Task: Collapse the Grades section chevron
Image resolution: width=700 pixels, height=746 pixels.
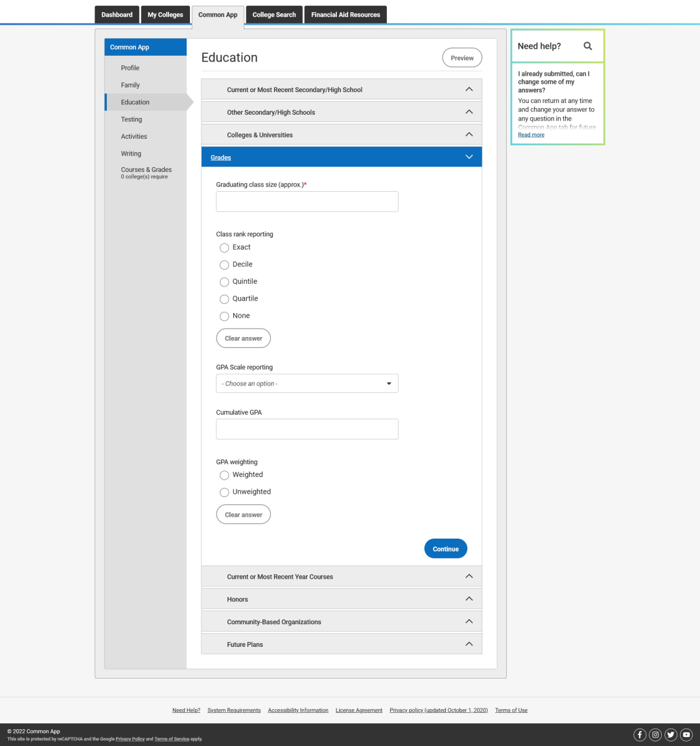Action: tap(469, 157)
